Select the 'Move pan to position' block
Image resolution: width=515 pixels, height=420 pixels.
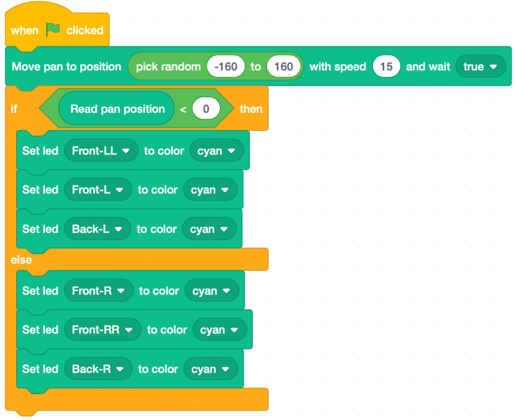point(66,66)
